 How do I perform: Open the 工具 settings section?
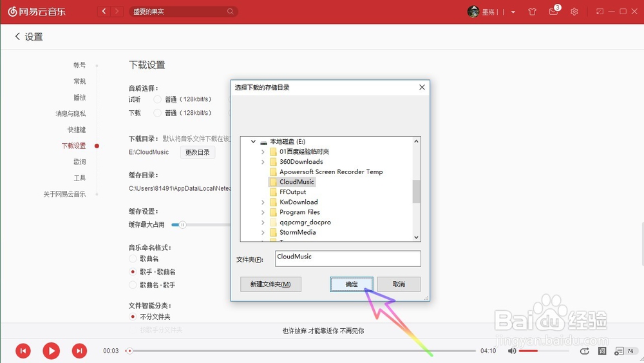coord(80,178)
